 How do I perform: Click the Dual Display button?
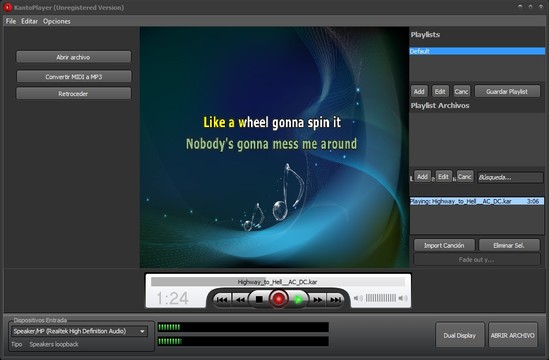(x=460, y=335)
